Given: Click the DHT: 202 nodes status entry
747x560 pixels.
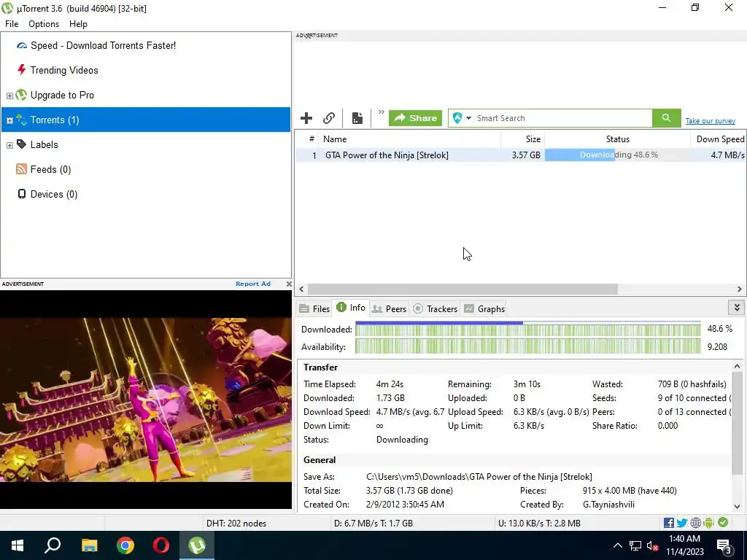Looking at the screenshot, I should (236, 524).
